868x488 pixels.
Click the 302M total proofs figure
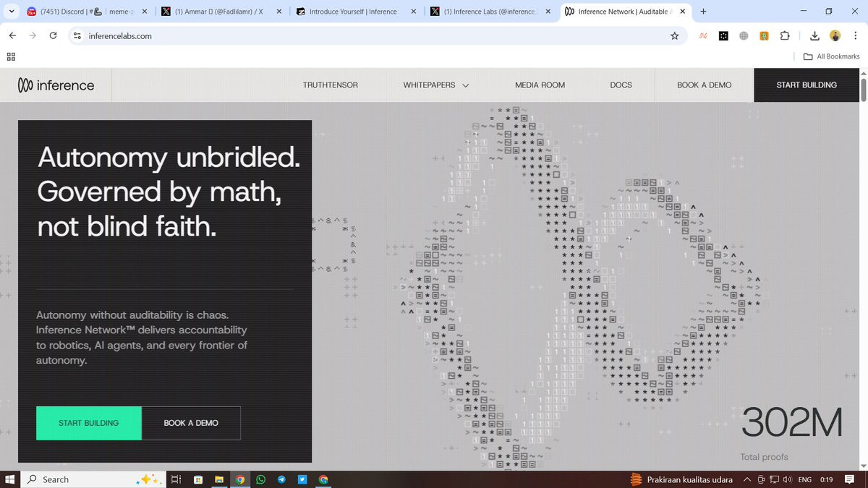click(792, 423)
